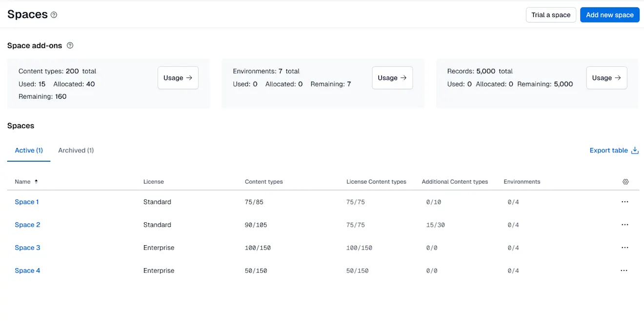Click the 'Remaining: 160' text
Viewport: 644px width, 321px height.
point(42,96)
